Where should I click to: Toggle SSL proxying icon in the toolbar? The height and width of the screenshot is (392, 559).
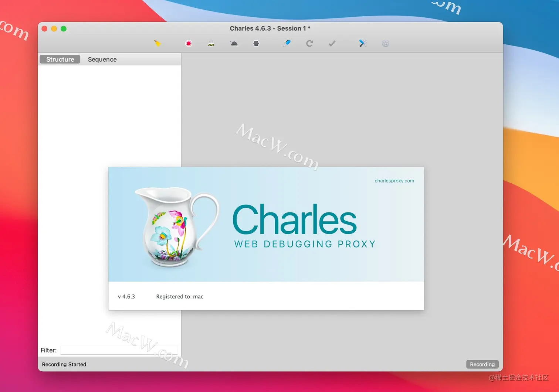211,44
